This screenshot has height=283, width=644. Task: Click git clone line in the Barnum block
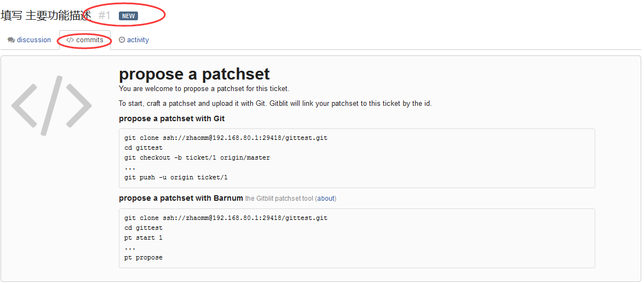coord(226,218)
